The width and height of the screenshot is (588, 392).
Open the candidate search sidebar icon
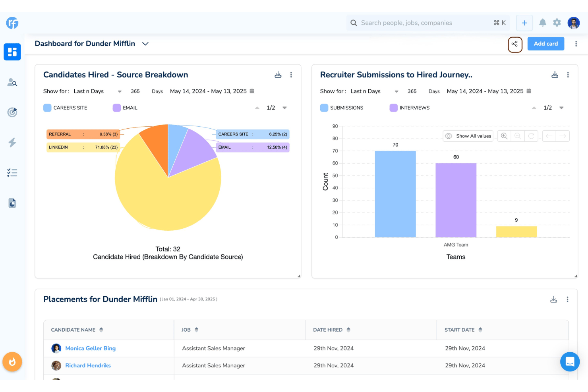[x=12, y=83]
